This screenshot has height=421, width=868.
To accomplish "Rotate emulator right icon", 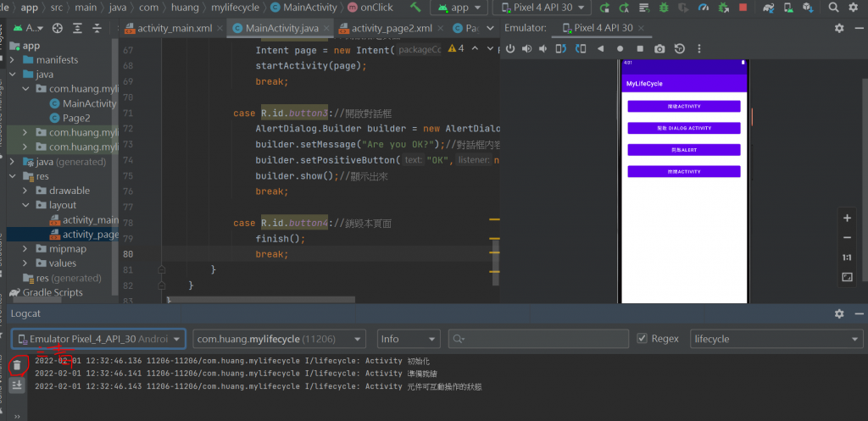I will click(x=581, y=48).
